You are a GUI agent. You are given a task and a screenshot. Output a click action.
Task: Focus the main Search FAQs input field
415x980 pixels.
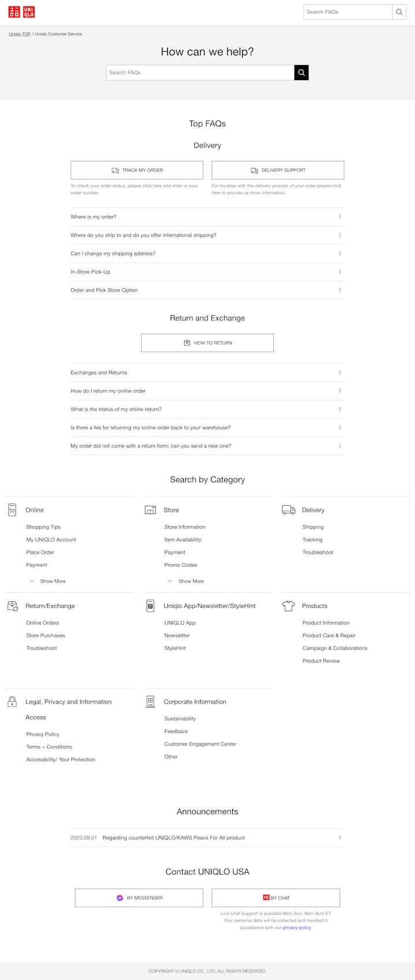(200, 73)
